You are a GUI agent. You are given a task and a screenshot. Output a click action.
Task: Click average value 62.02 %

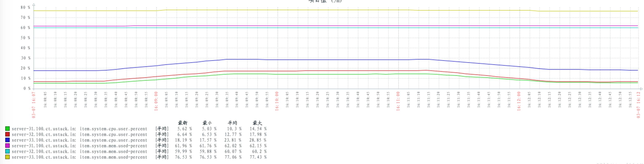(x=233, y=146)
